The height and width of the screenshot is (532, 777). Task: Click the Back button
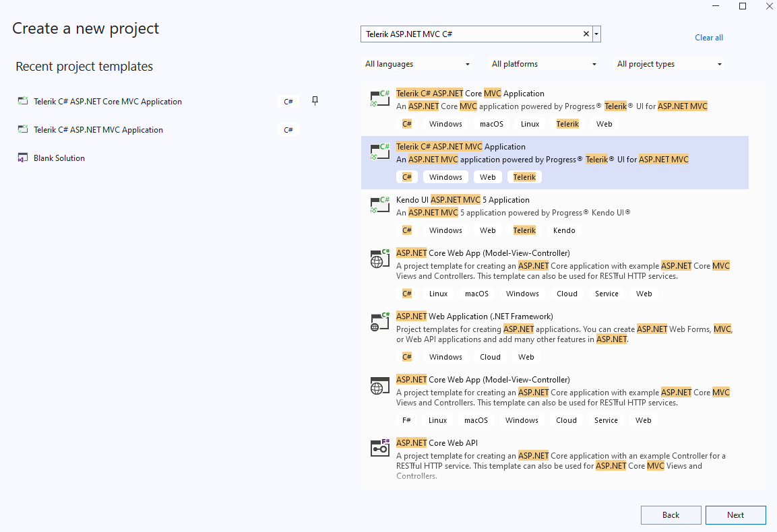point(671,515)
